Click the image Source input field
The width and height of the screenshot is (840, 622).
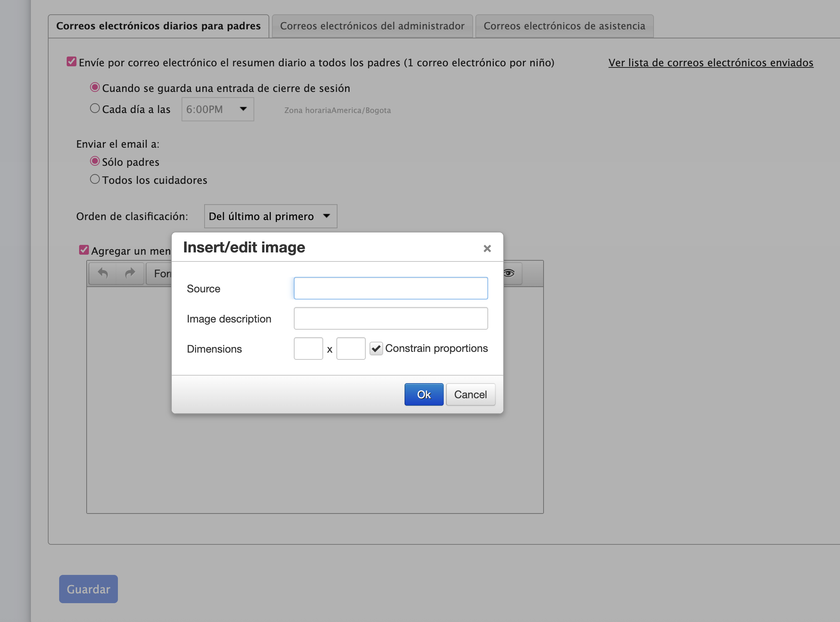point(391,288)
